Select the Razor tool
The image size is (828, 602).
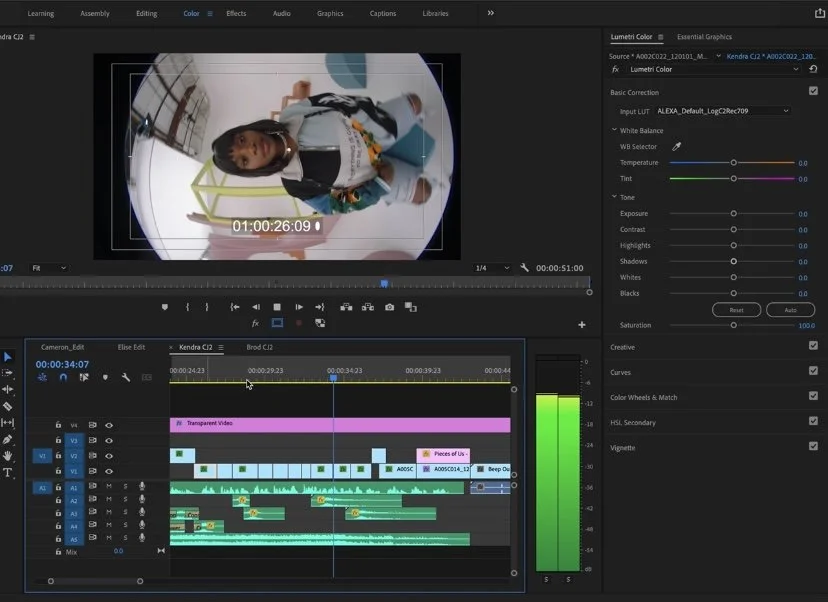click(8, 406)
